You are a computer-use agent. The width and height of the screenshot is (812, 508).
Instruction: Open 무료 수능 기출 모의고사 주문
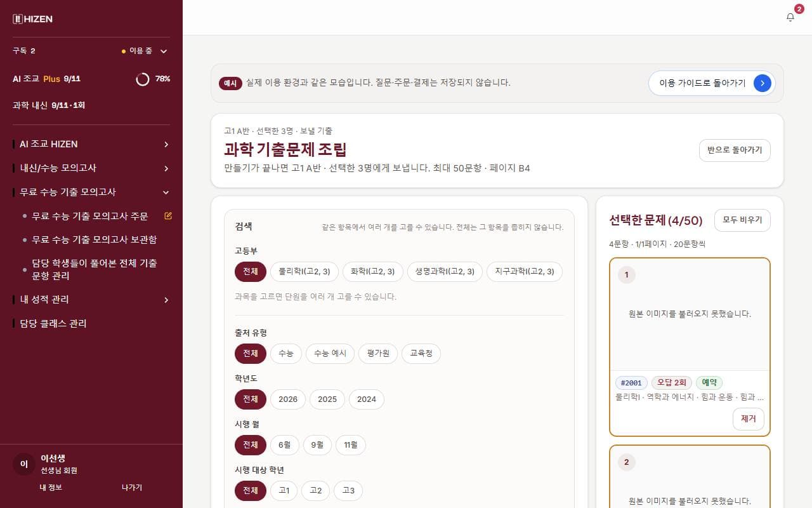[90, 216]
